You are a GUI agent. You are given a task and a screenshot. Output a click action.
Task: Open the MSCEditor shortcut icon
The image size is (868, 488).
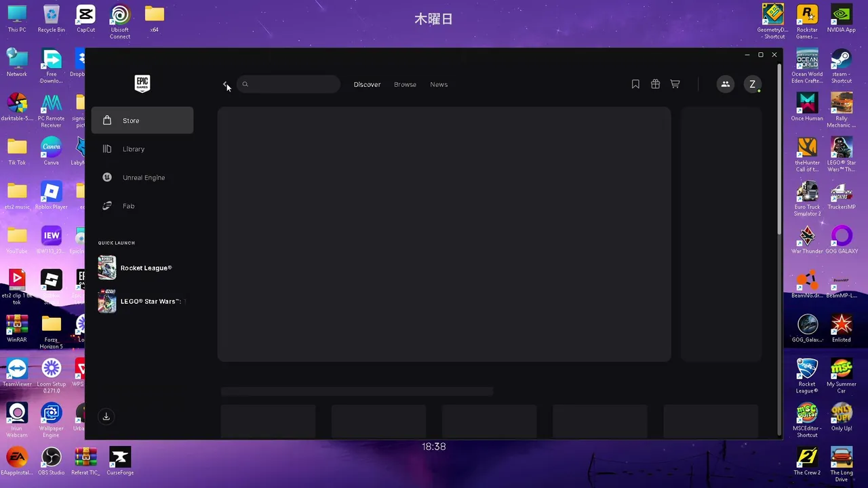tap(807, 420)
